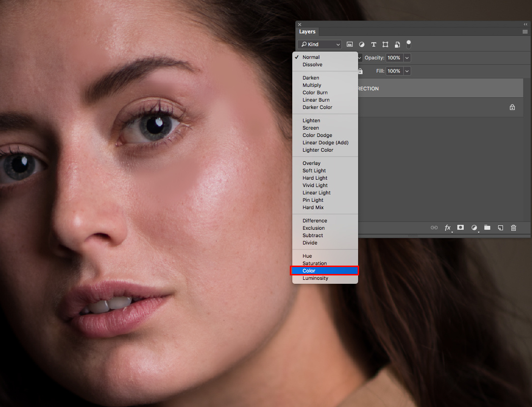Image resolution: width=532 pixels, height=407 pixels.
Task: Open the Opacity dropdown arrow
Action: coord(407,57)
